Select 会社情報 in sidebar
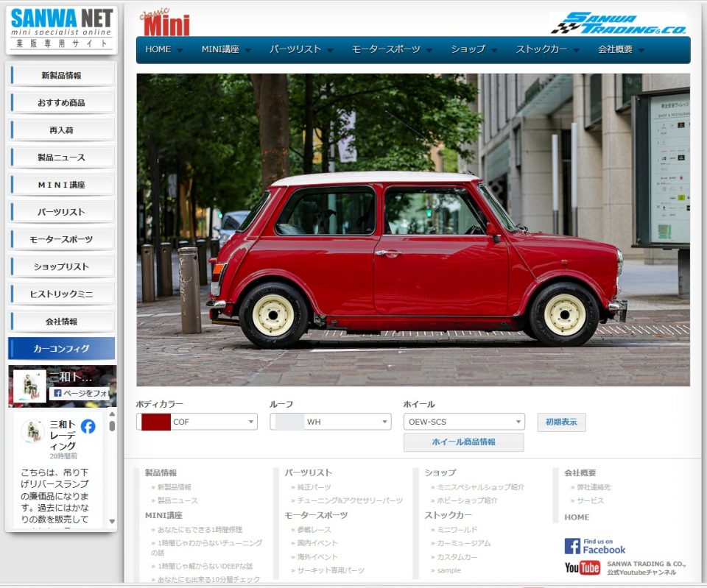This screenshot has height=588, width=707. click(x=61, y=322)
